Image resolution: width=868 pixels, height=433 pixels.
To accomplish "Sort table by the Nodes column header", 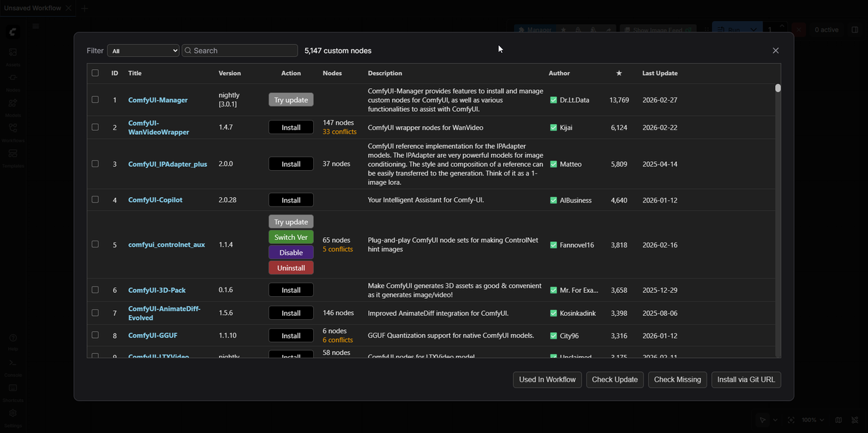I will pyautogui.click(x=332, y=73).
